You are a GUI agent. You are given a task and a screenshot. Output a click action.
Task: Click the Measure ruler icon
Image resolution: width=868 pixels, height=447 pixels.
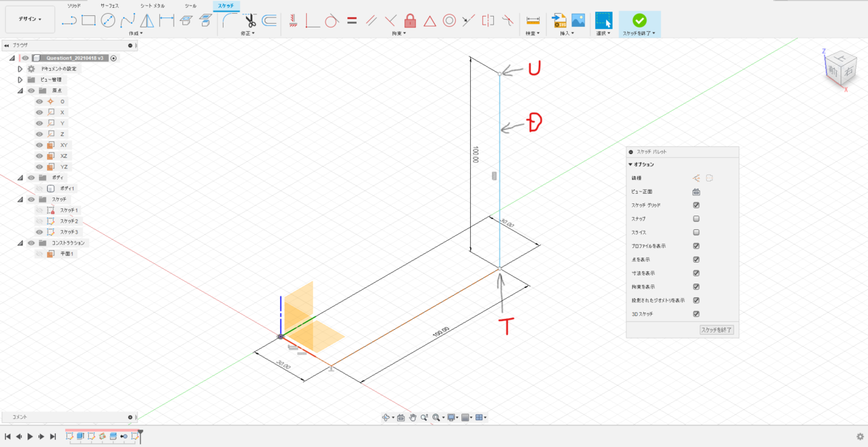[x=533, y=20]
